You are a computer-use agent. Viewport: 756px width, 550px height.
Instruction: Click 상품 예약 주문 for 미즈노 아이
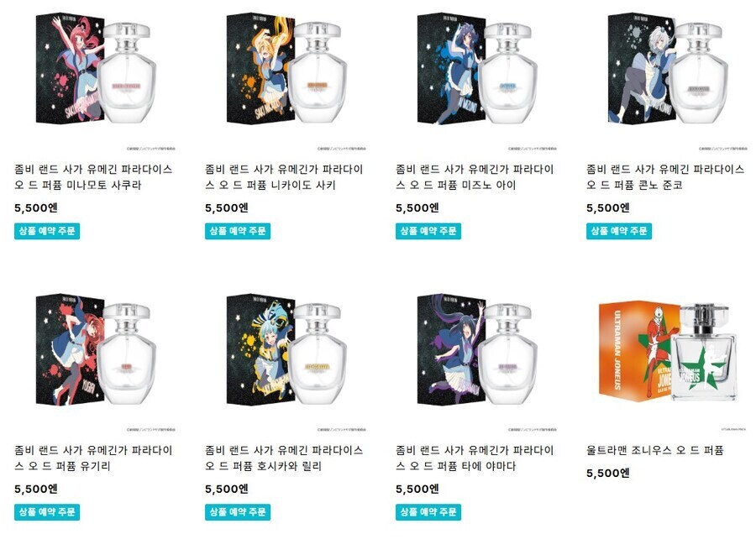coord(428,232)
